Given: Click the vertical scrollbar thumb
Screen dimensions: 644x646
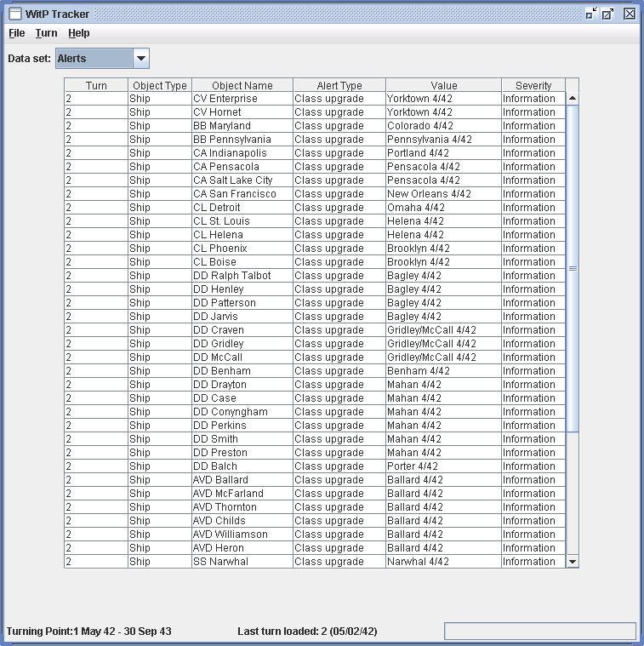Looking at the screenshot, I should pyautogui.click(x=573, y=269).
